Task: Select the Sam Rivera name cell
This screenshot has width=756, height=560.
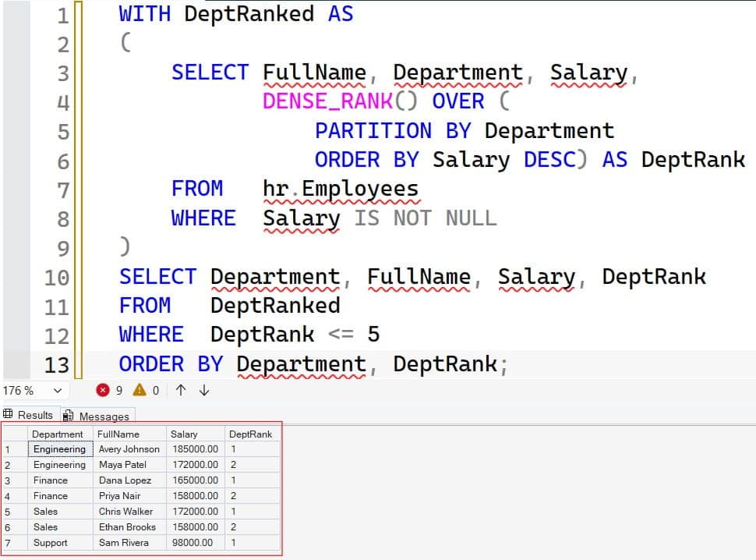Action: 129,543
